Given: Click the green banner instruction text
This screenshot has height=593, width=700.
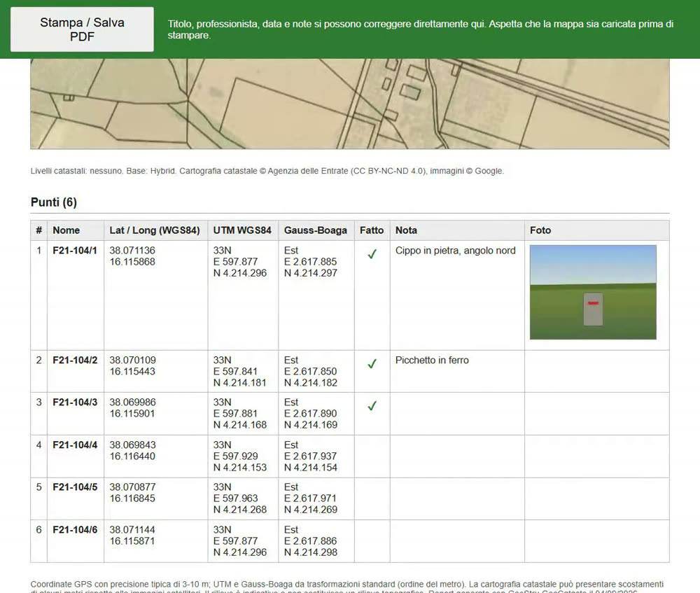Looking at the screenshot, I should (421, 29).
